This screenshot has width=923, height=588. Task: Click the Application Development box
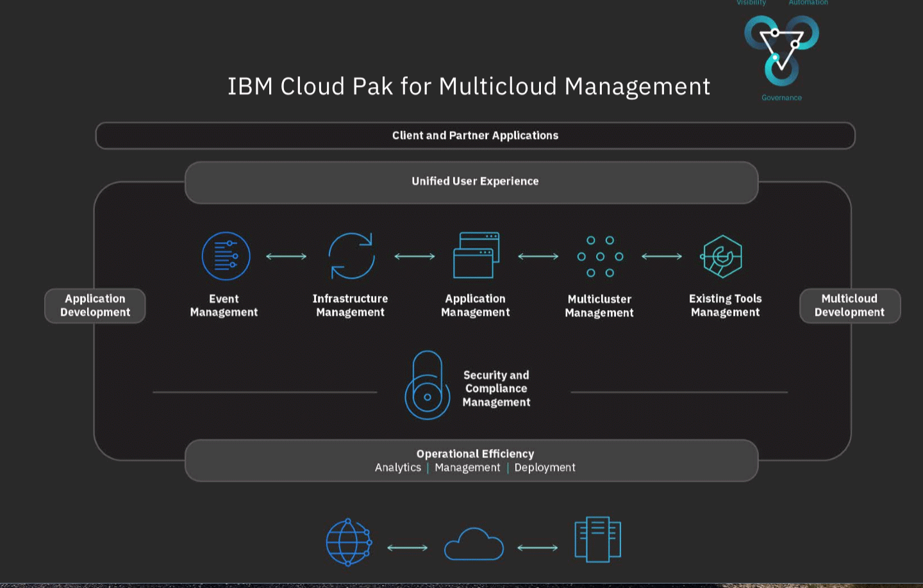pos(95,306)
